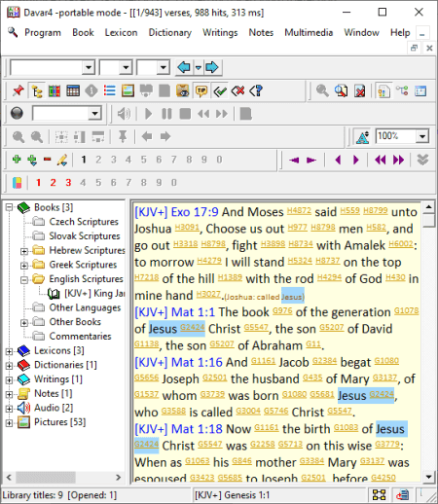Image resolution: width=438 pixels, height=504 pixels.
Task: Toggle the TIP tooltip balloon icon
Action: (x=201, y=90)
